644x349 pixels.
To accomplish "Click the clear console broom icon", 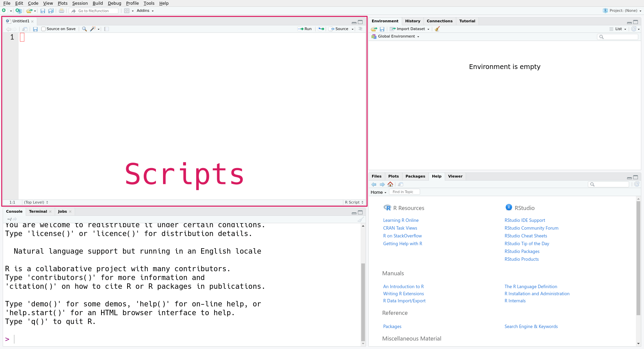I will coord(361,219).
